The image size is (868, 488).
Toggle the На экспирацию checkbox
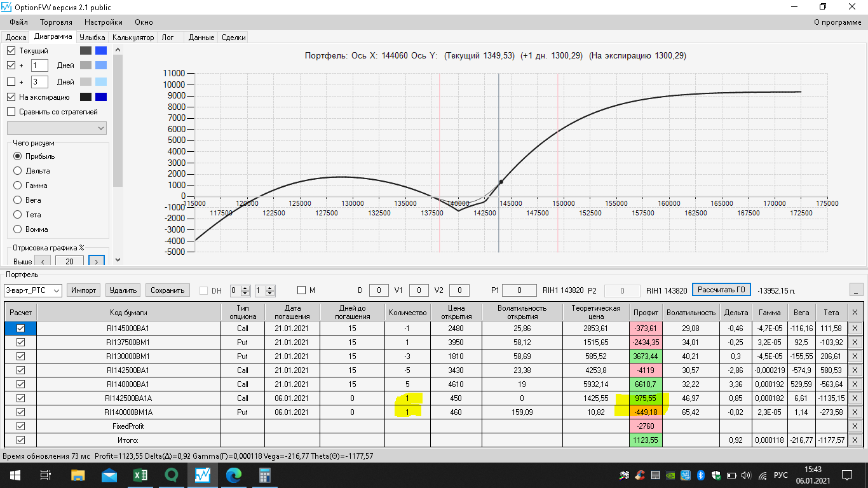(x=11, y=97)
